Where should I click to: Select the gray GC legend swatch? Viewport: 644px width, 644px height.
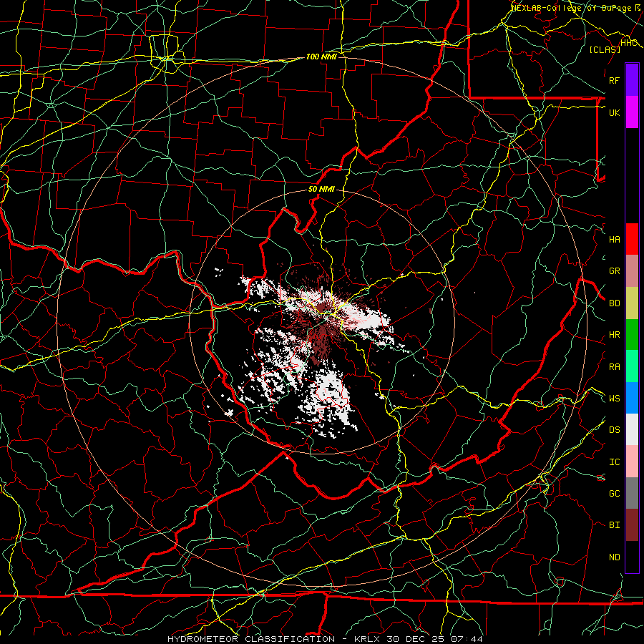pyautogui.click(x=632, y=493)
